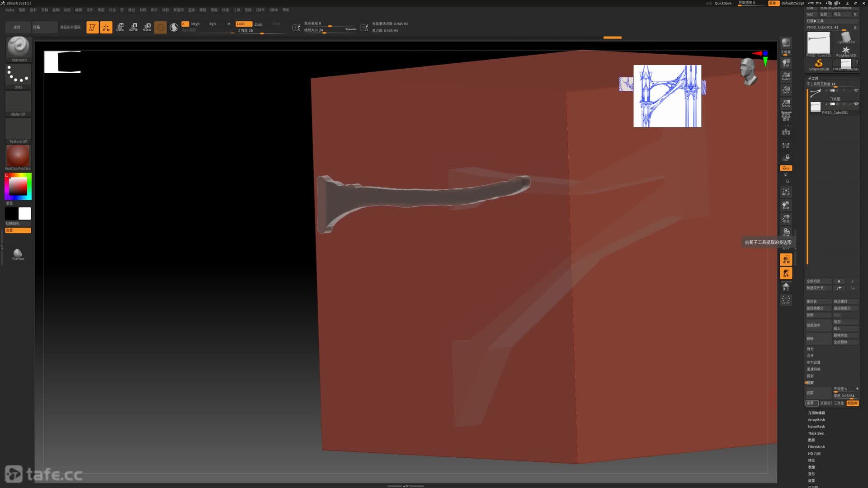Viewport: 868px width, 488px height.
Task: Open the Texture Off slot
Action: [x=18, y=131]
